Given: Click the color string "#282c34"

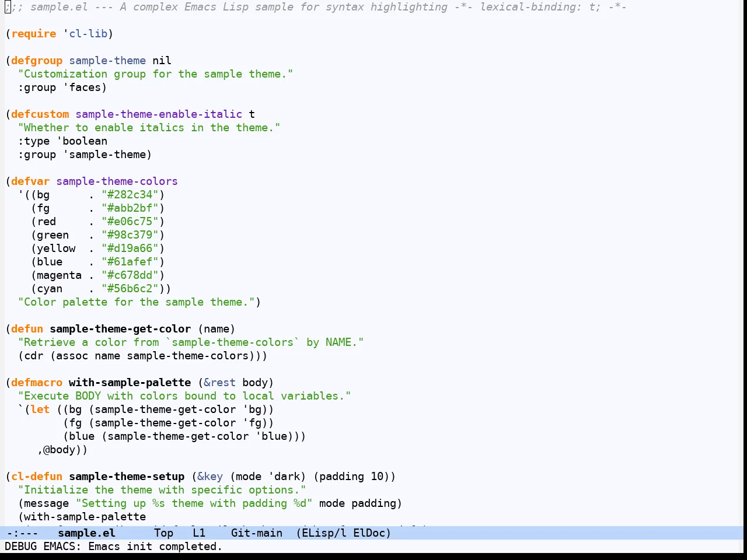Looking at the screenshot, I should [x=130, y=195].
